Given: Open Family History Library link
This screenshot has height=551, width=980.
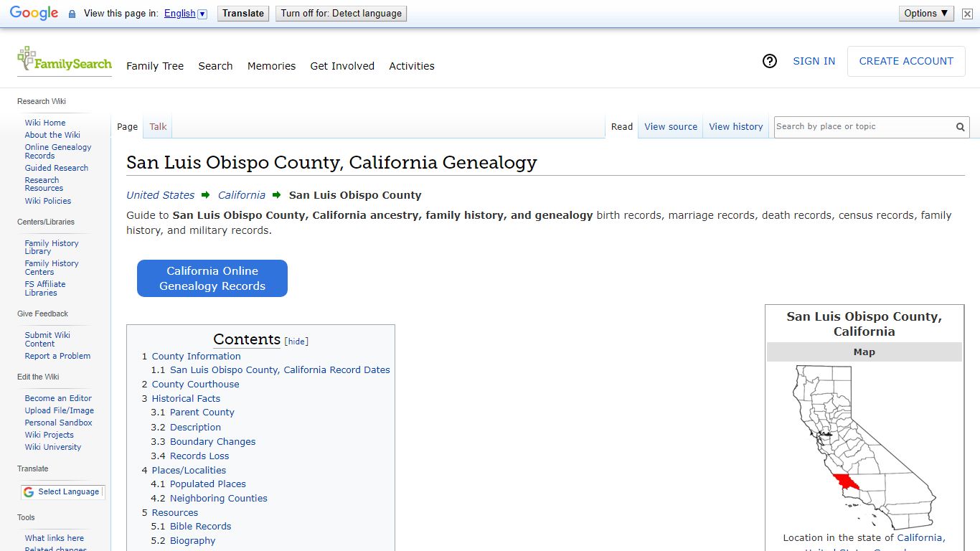Looking at the screenshot, I should coord(52,248).
